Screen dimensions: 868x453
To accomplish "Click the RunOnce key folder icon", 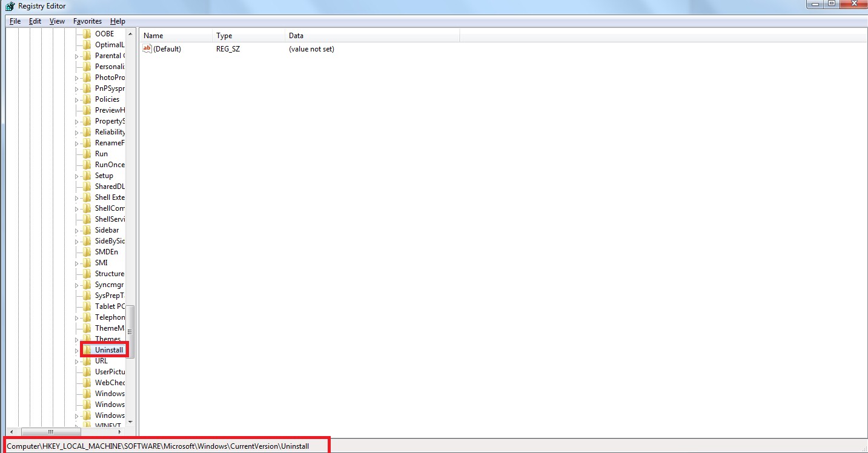I will (x=87, y=165).
